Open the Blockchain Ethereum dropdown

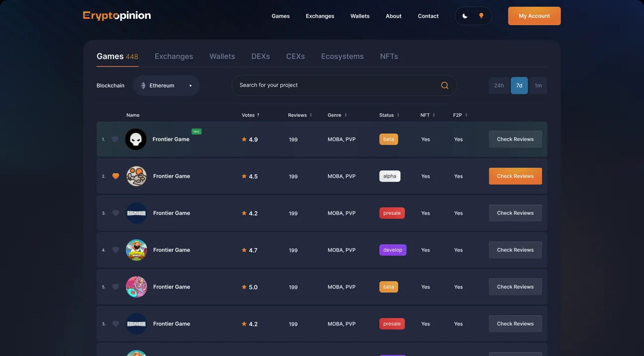[x=166, y=86]
